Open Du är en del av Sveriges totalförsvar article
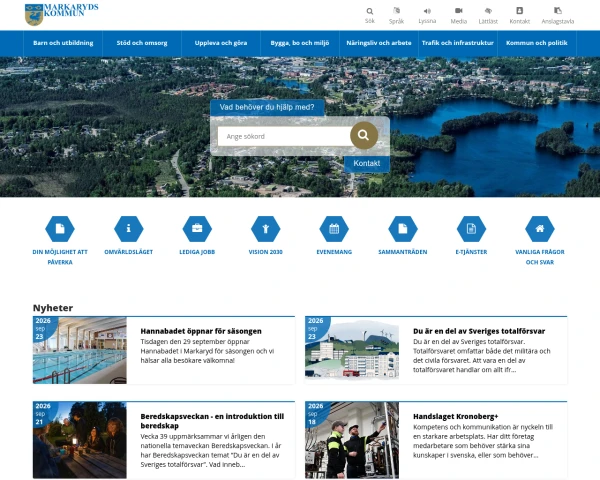This screenshot has width=600, height=480. [479, 331]
